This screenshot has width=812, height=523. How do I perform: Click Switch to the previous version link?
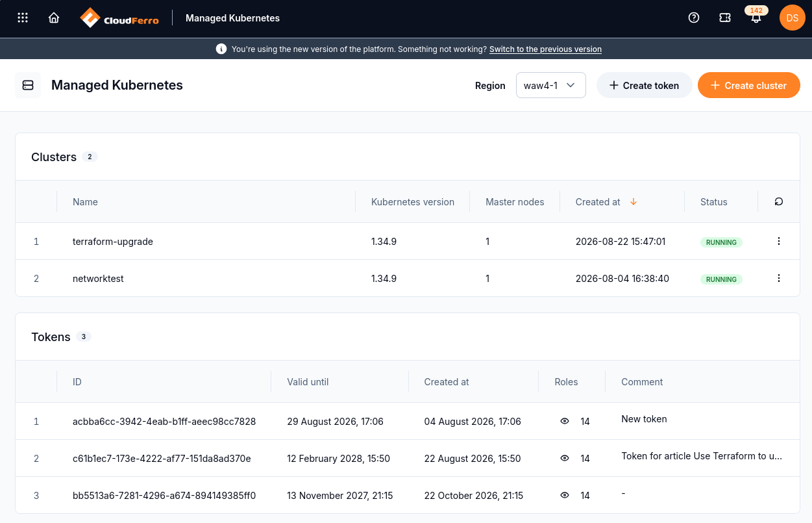tap(545, 49)
